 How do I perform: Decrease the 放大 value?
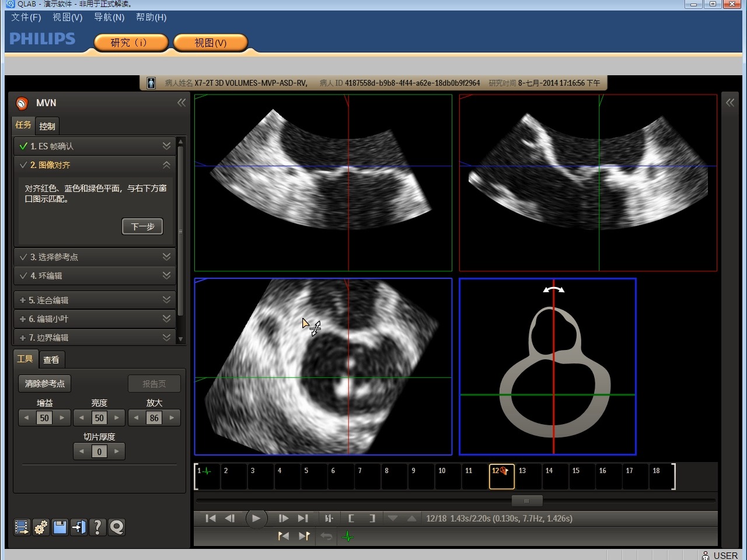[136, 418]
